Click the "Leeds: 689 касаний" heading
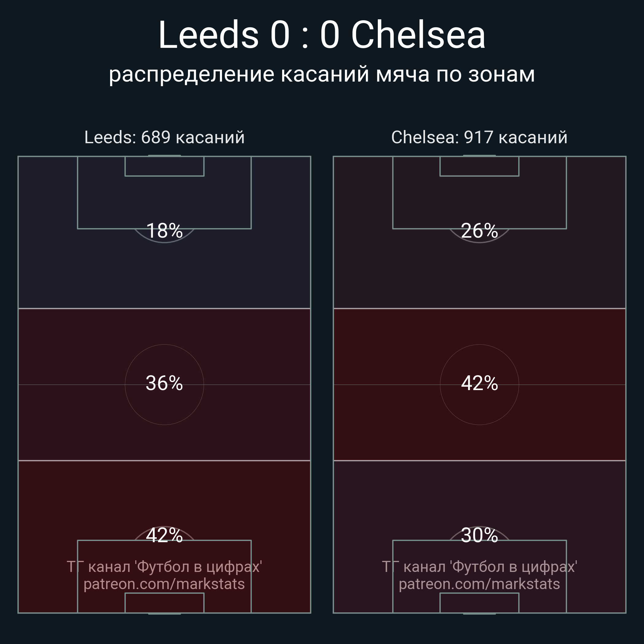 click(x=164, y=137)
